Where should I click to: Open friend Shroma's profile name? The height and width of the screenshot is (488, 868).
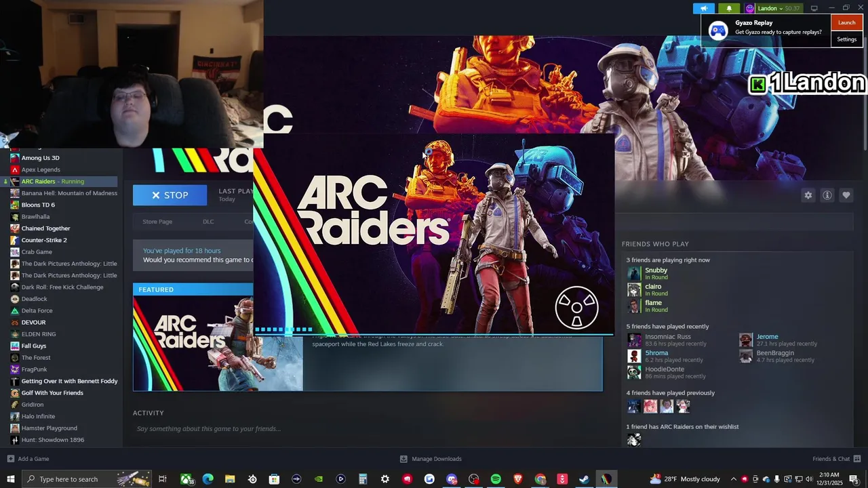click(x=656, y=353)
